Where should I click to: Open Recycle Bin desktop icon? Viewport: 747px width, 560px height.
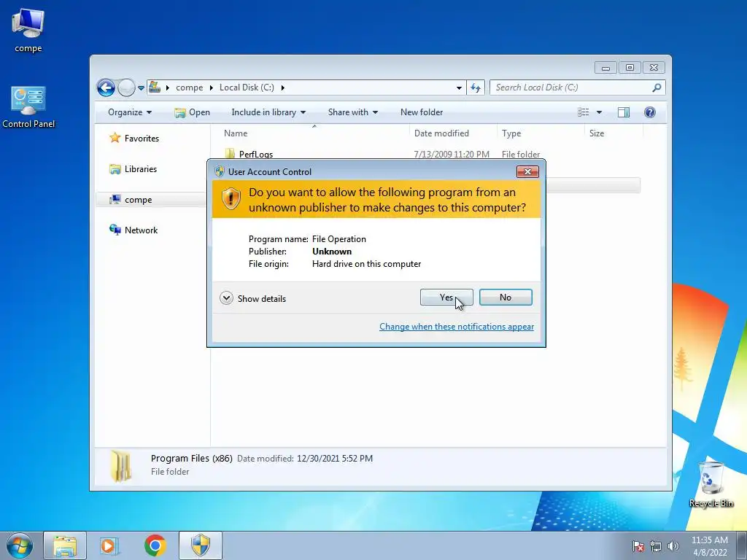point(711,484)
